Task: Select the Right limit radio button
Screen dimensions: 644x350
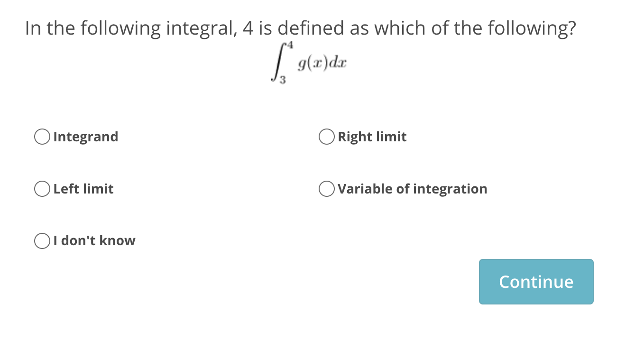Action: 326,137
